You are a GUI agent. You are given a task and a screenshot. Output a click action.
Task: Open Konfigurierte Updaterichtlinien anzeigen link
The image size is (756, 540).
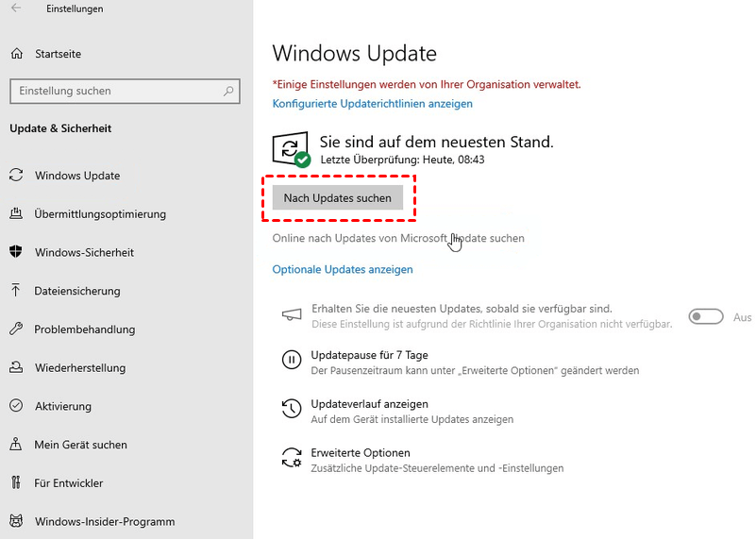(372, 104)
